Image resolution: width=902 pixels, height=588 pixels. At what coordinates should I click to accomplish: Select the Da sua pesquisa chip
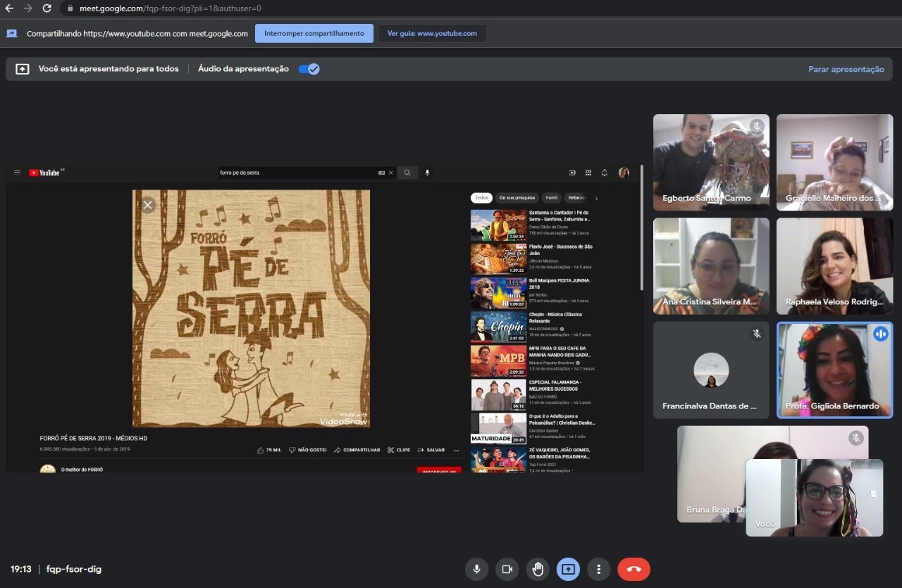(x=517, y=198)
